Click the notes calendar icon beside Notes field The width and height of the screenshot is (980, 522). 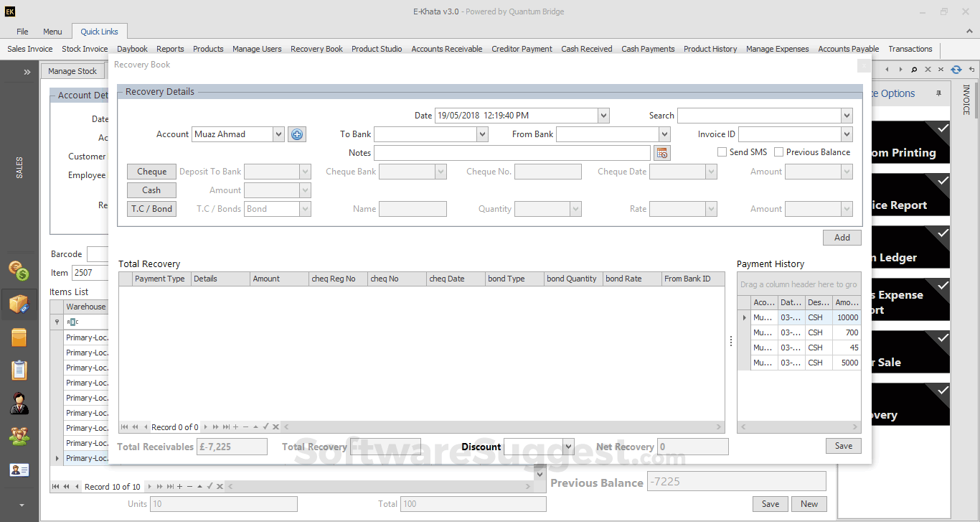click(661, 153)
